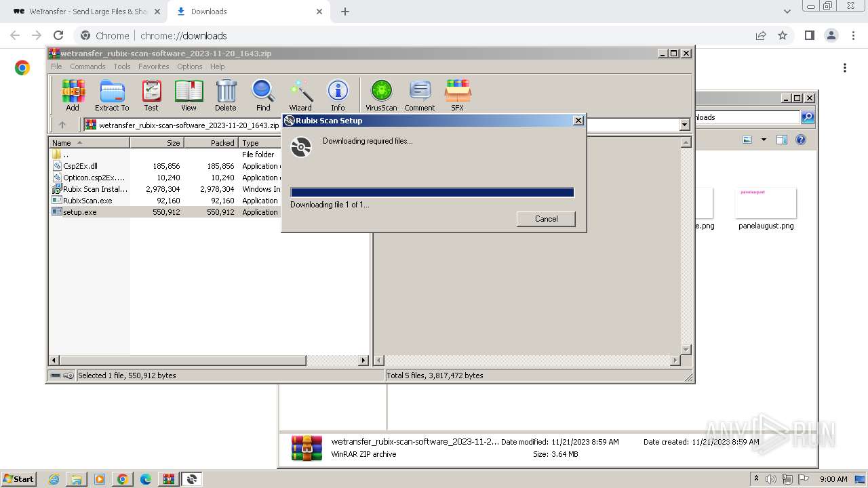Click Explorer search button
868x488 pixels.
pyautogui.click(x=808, y=117)
